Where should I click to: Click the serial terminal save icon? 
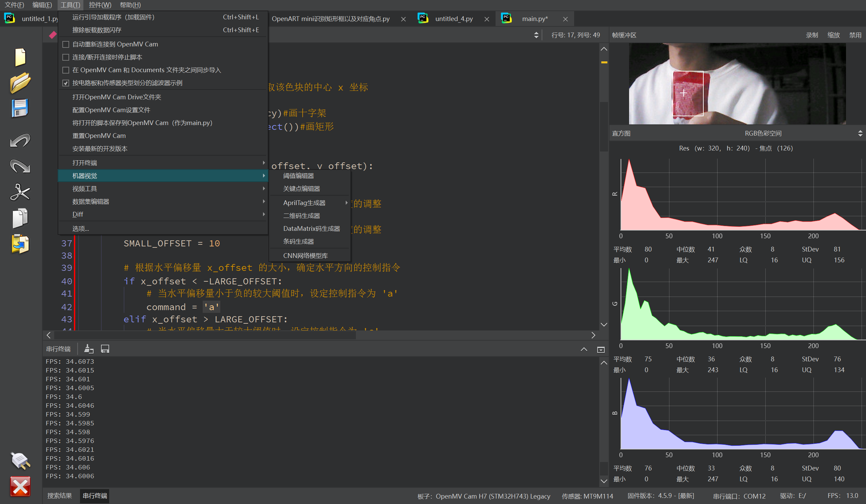[x=105, y=349]
